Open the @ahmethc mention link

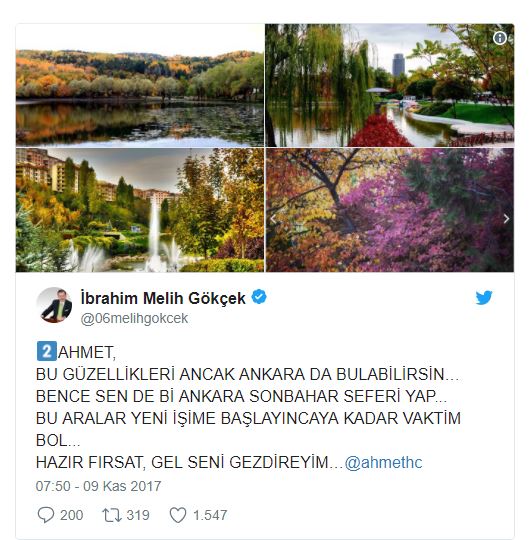coord(383,463)
